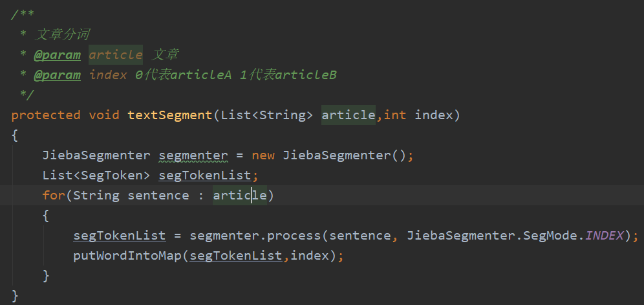Click the for keyword of the loop
644x305 pixels.
[x=54, y=195]
